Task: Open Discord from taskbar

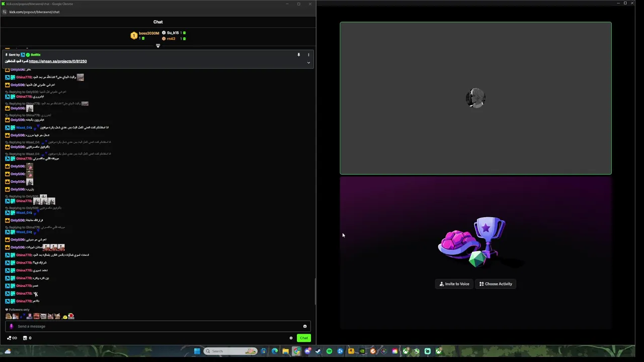Action: pos(307,351)
